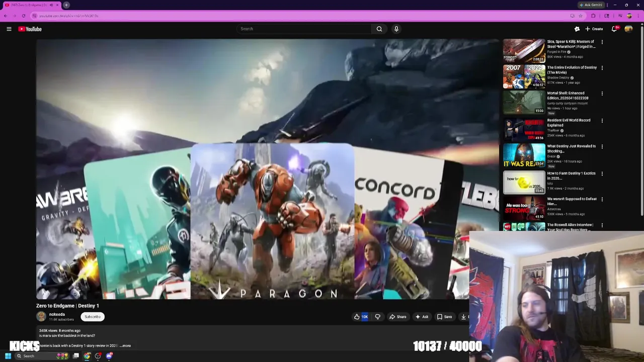This screenshot has height=362, width=644.
Task: Open options menu for What Destiny Just Revealed
Action: pos(602,147)
